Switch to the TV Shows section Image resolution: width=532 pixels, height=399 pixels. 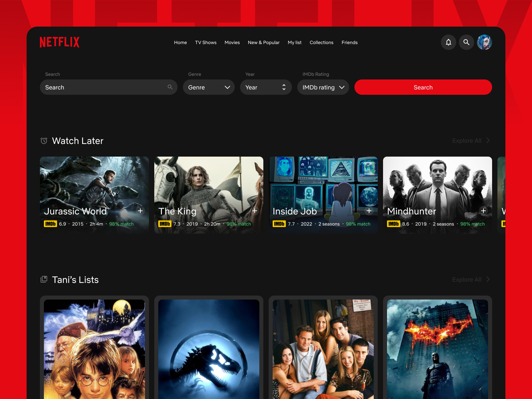click(x=205, y=42)
